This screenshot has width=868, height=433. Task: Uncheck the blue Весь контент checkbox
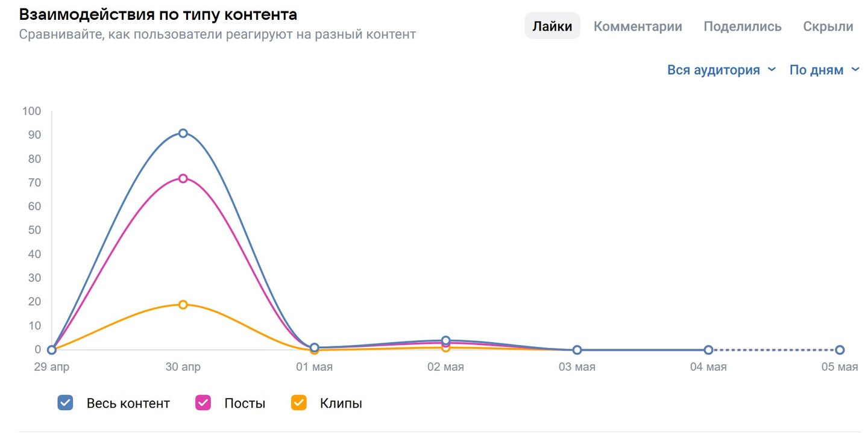[x=65, y=403]
